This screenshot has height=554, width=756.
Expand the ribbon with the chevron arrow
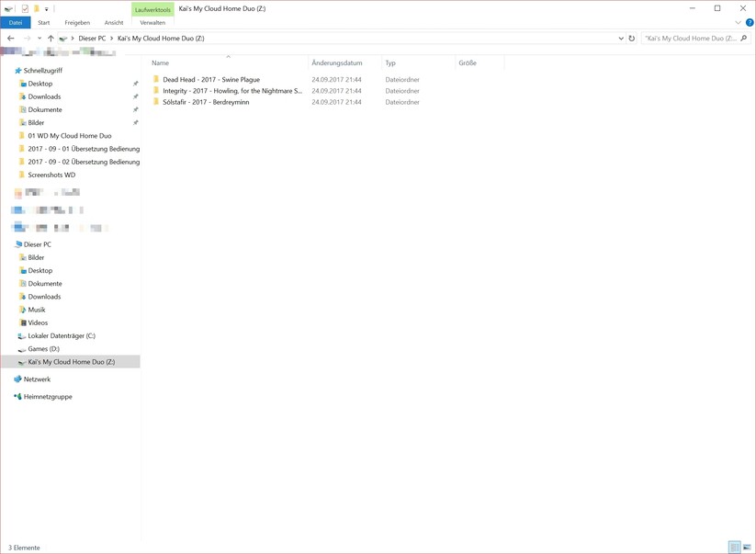pos(738,22)
